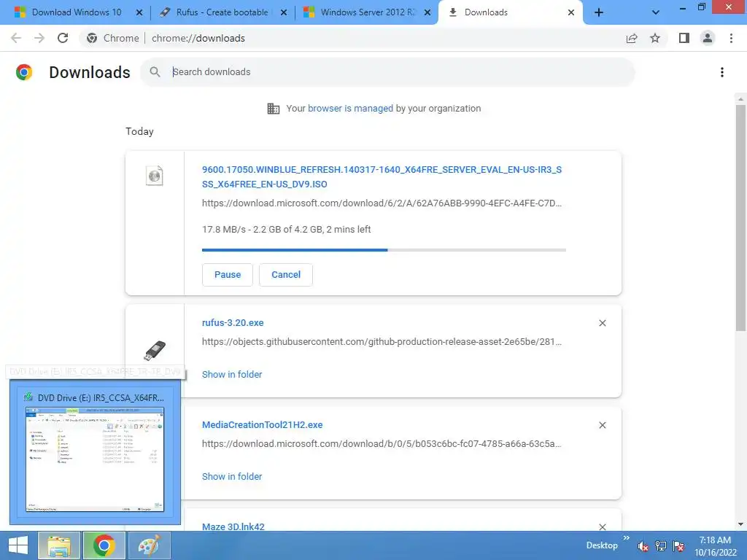Click the page vertical scrollbar
The height and width of the screenshot is (560, 747).
(740, 217)
